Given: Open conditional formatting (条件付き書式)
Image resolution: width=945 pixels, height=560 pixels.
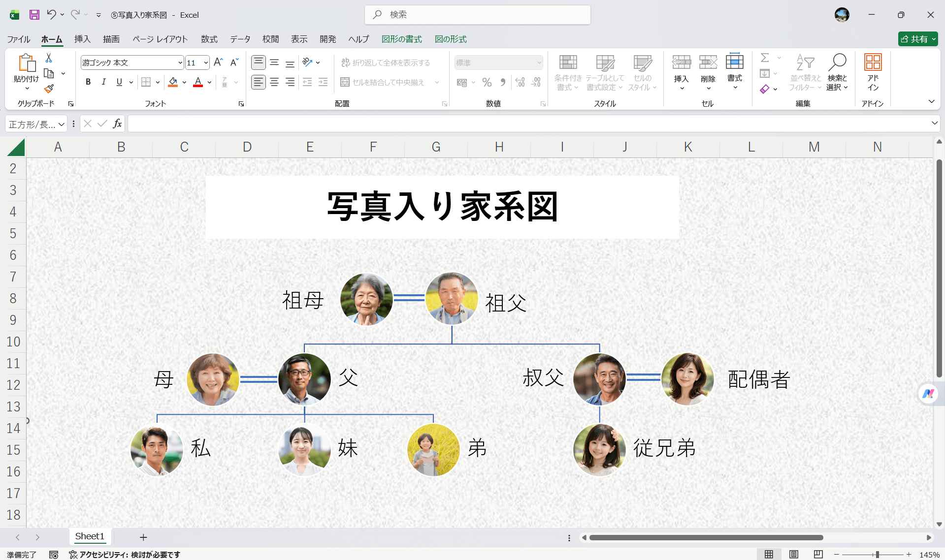Looking at the screenshot, I should pos(567,73).
